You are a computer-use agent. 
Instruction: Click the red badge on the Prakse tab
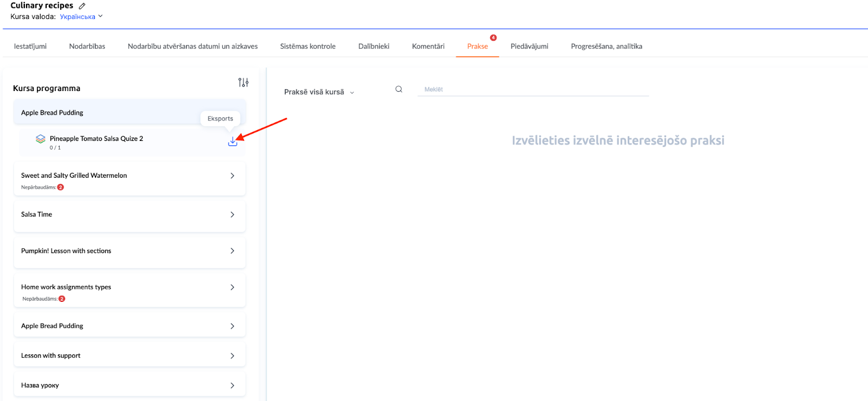[x=493, y=38]
